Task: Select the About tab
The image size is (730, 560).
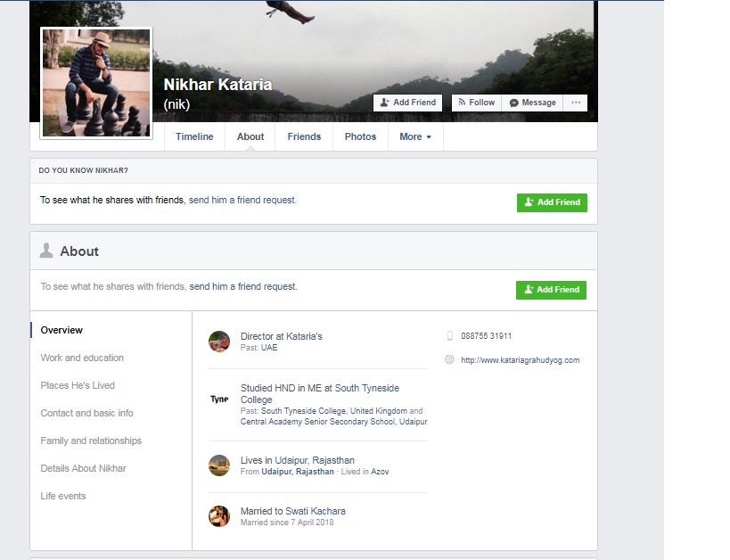Action: (x=250, y=136)
